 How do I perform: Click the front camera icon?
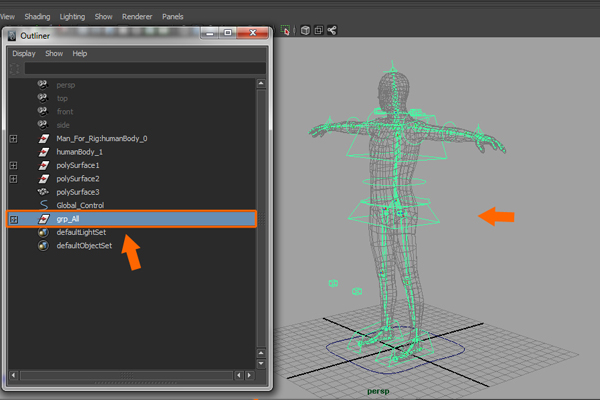[43, 111]
